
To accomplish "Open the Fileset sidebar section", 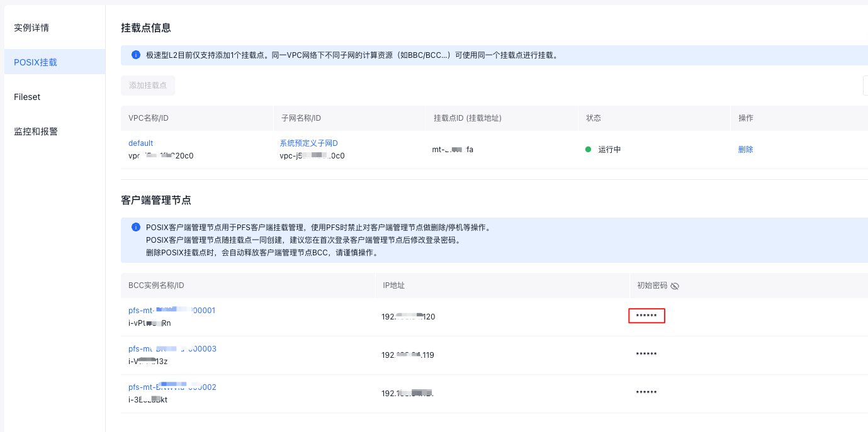I will pyautogui.click(x=26, y=96).
